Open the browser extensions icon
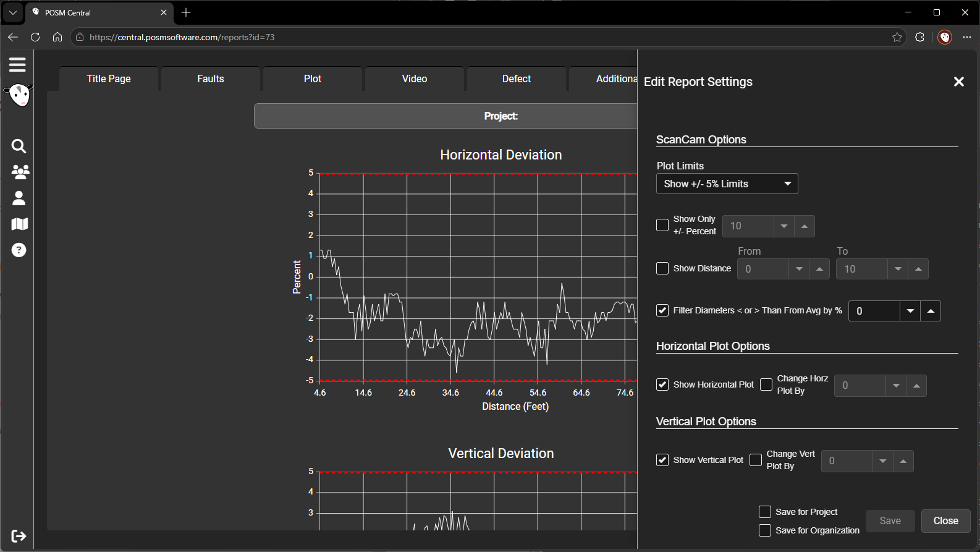980x552 pixels. [x=919, y=37]
